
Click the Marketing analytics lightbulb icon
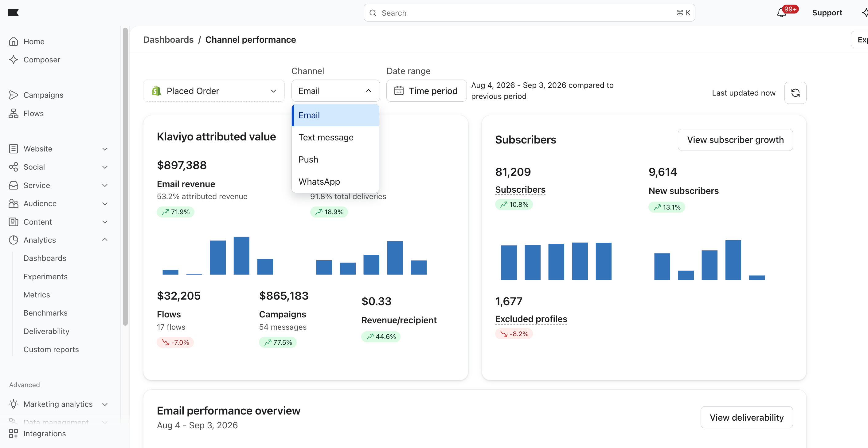(x=14, y=404)
